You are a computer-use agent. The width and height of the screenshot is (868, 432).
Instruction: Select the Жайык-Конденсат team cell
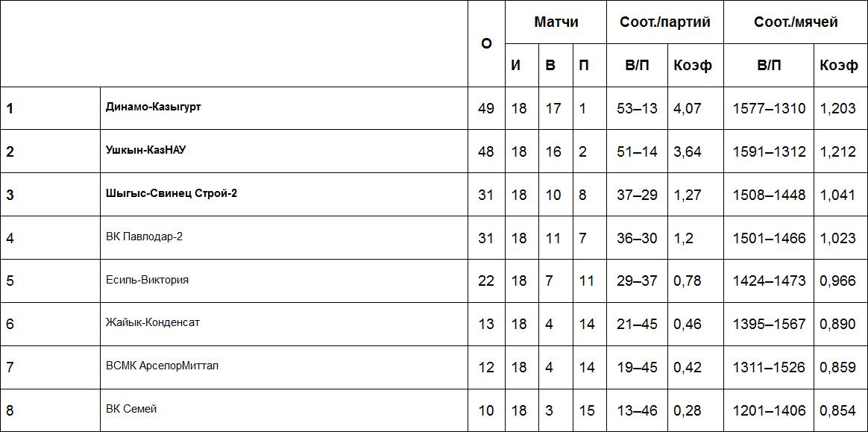[x=153, y=322]
